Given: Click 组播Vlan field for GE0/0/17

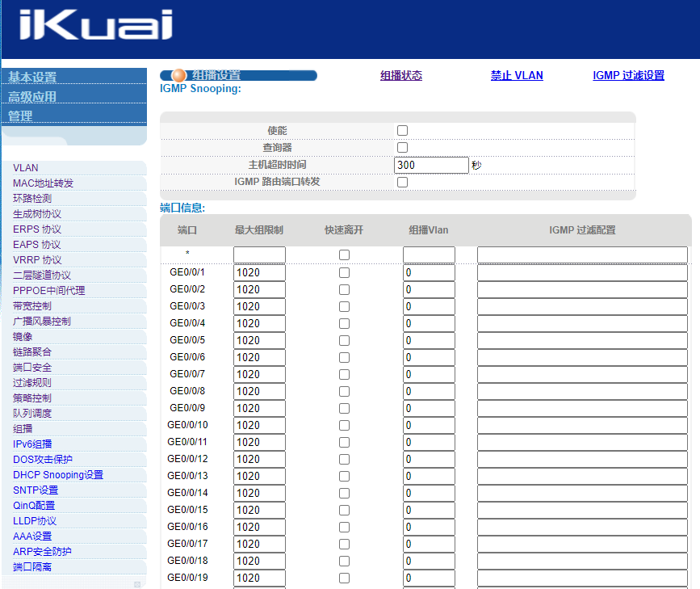Looking at the screenshot, I should 429,545.
